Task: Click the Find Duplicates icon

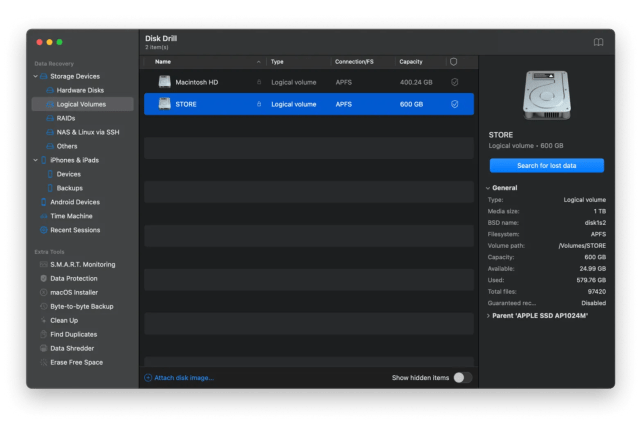Action: (44, 334)
